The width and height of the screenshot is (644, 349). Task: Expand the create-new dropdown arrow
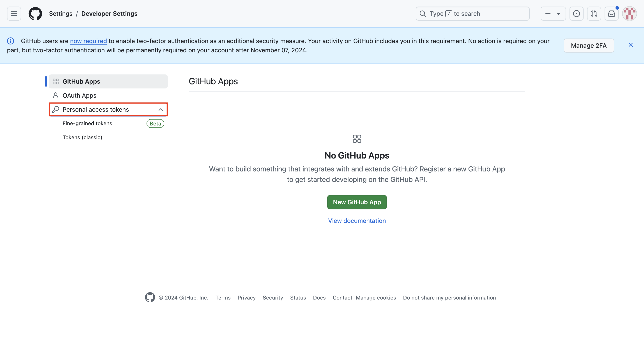pos(559,14)
